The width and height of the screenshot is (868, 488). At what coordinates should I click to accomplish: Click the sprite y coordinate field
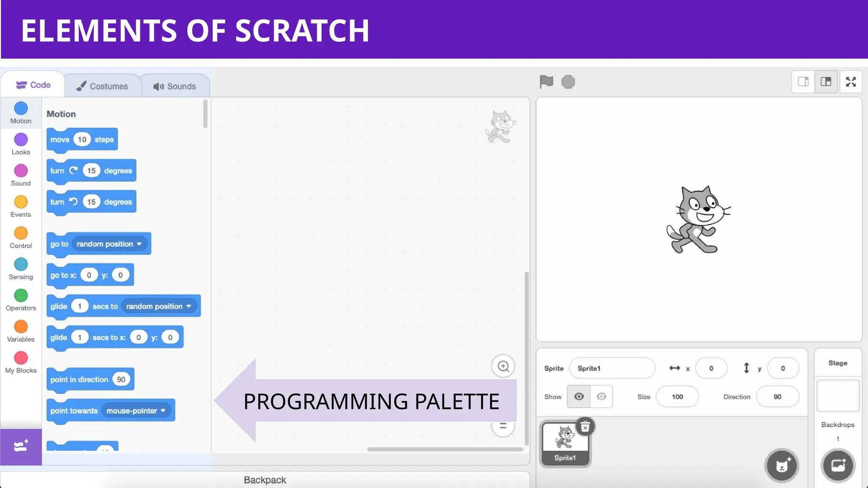[783, 368]
